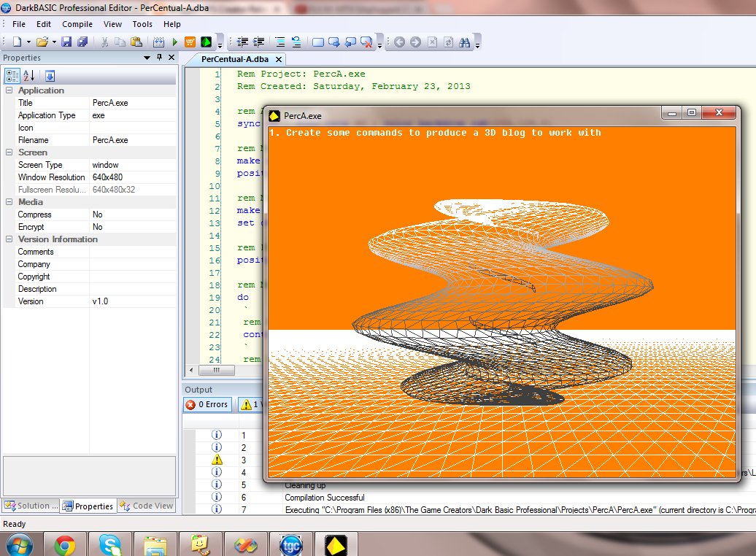The width and height of the screenshot is (756, 556).
Task: Click the Alphabetical A-Z sort icon in Properties
Action: pyautogui.click(x=29, y=75)
